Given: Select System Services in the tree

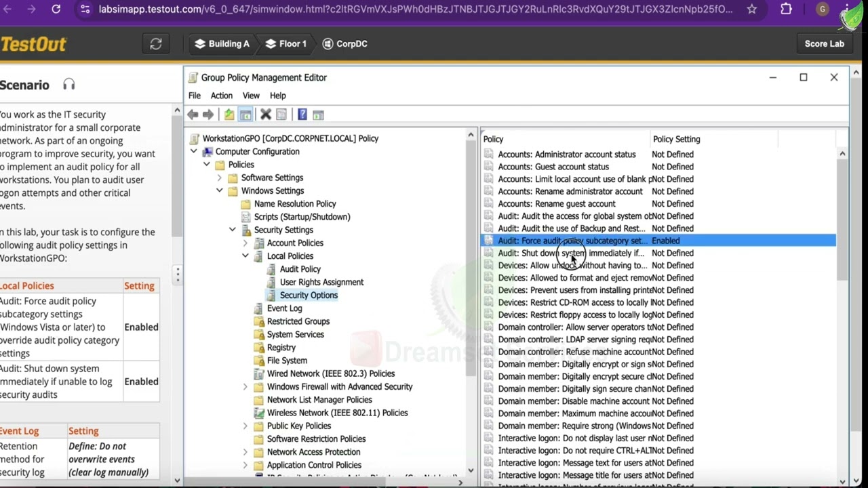Looking at the screenshot, I should click(x=295, y=334).
